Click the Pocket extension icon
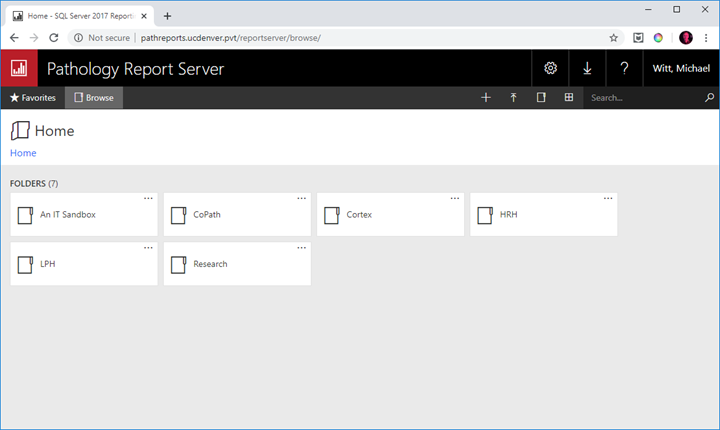Viewport: 720px width, 430px height. [x=638, y=38]
